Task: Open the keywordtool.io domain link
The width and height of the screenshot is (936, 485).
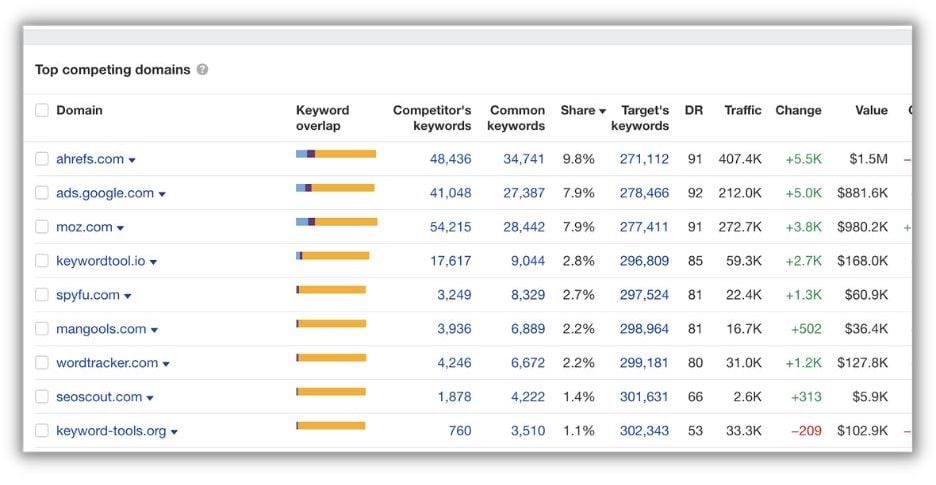Action: coord(101,261)
